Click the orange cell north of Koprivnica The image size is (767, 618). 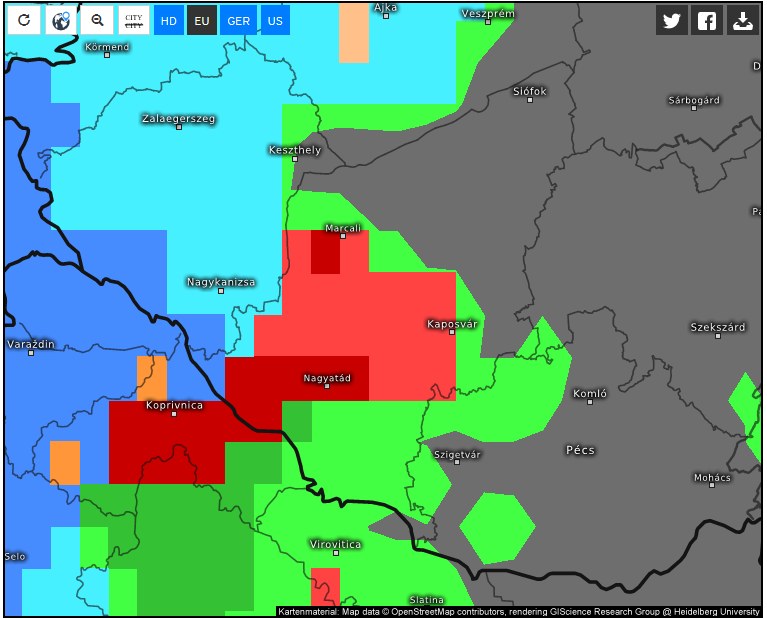click(152, 378)
